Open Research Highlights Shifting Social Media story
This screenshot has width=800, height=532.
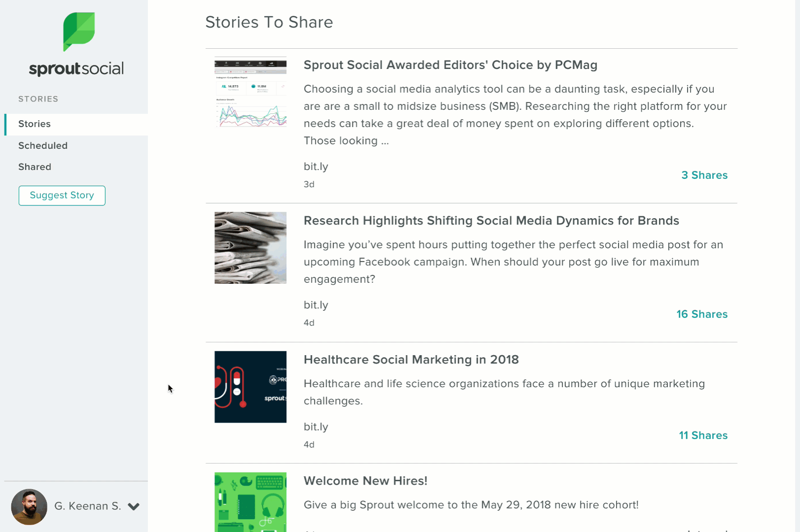pos(491,221)
